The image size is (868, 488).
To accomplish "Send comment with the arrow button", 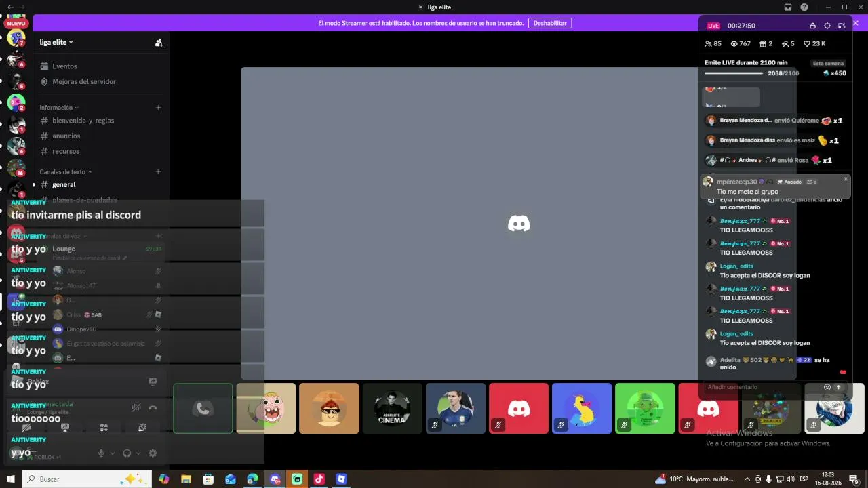I will point(838,387).
